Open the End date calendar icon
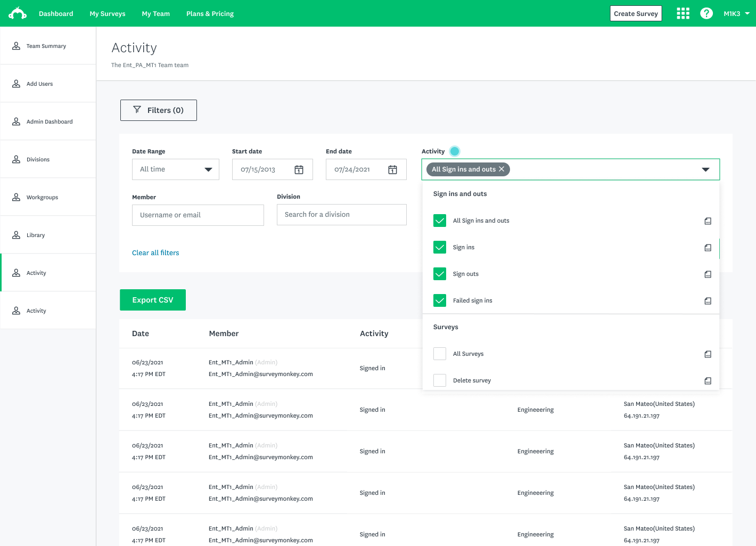The width and height of the screenshot is (756, 546). coord(392,169)
